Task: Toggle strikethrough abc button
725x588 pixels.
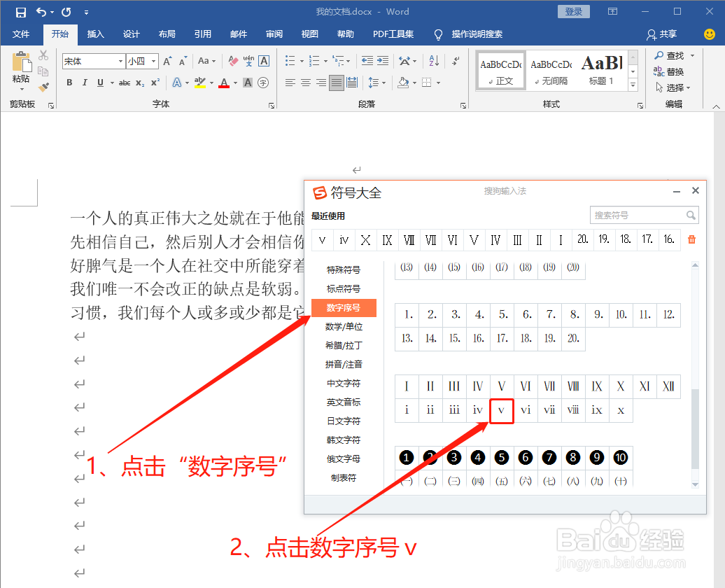Action: tap(125, 83)
